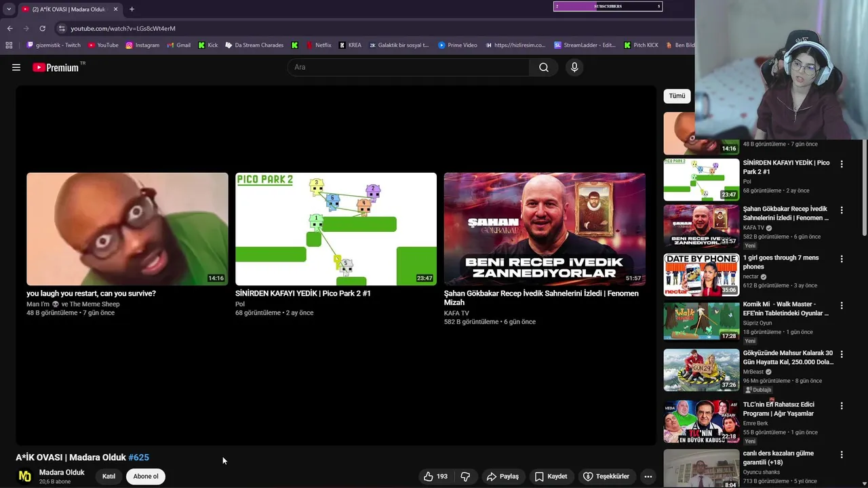Open options for Şahan Gökbakar sidebar video

pyautogui.click(x=842, y=210)
